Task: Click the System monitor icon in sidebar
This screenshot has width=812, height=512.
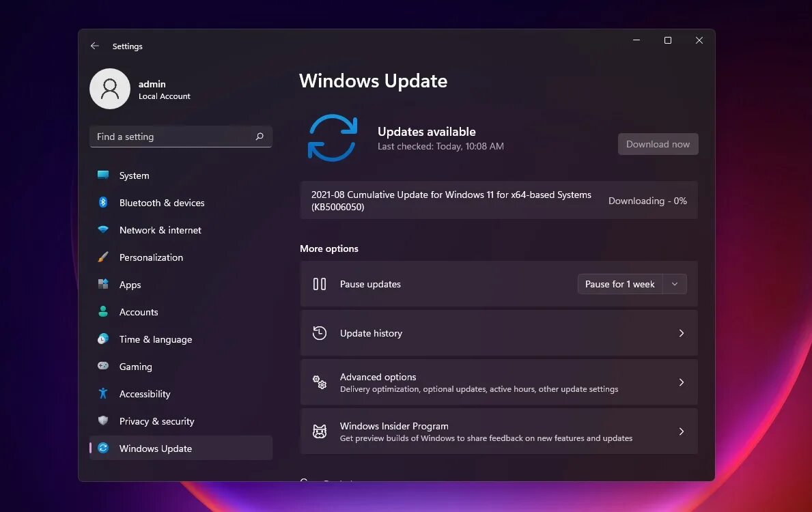Action: (103, 175)
